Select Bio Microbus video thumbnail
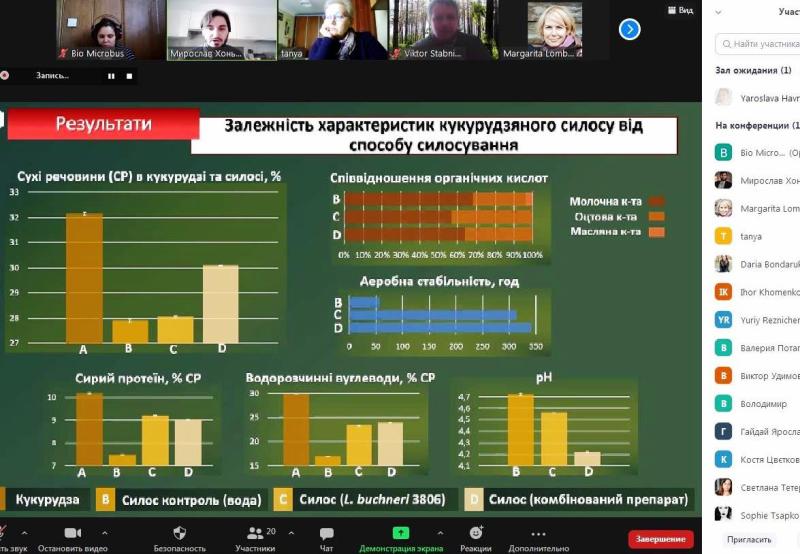The height and width of the screenshot is (554, 800). [111, 30]
